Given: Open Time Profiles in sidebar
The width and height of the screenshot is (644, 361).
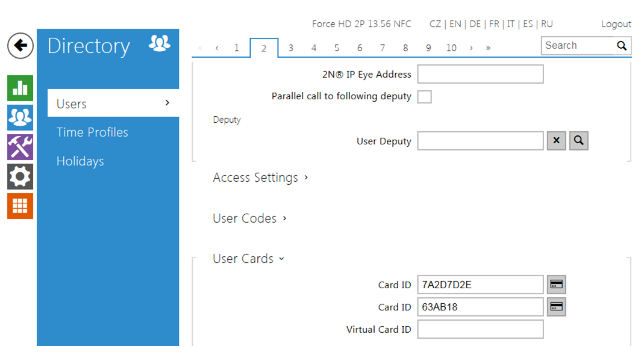Looking at the screenshot, I should click(x=92, y=132).
